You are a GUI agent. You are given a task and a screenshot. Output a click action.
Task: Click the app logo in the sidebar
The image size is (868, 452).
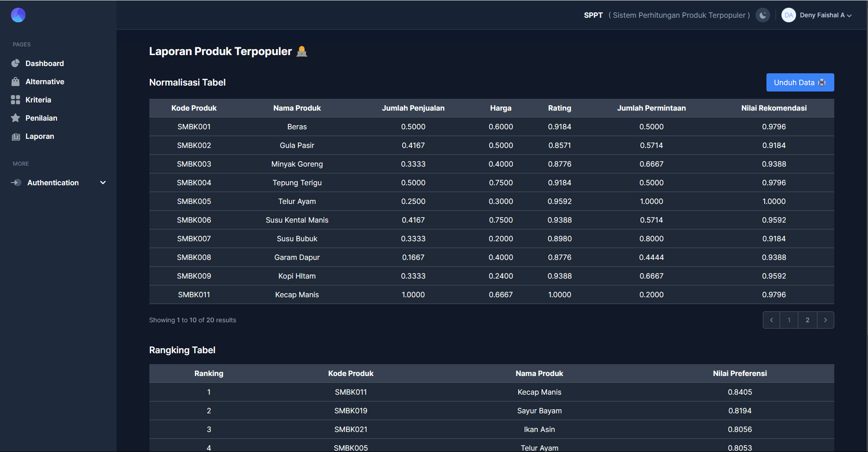coord(18,15)
